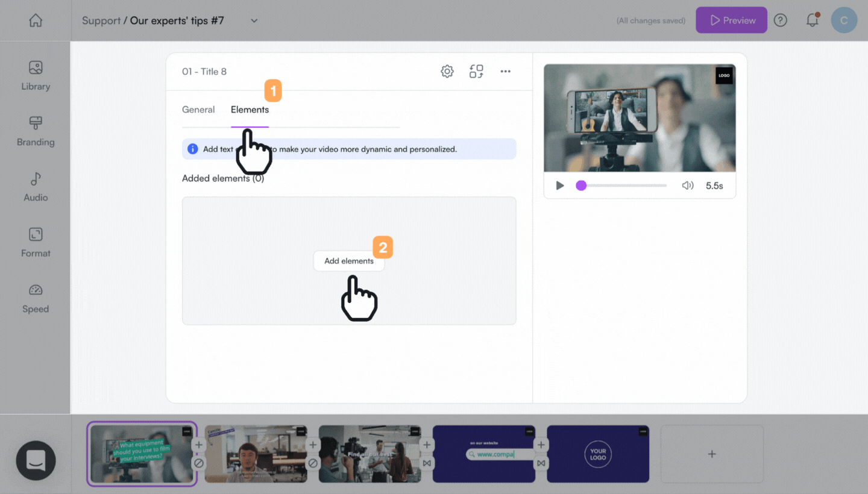
Task: Select the Elements tab
Action: click(250, 110)
